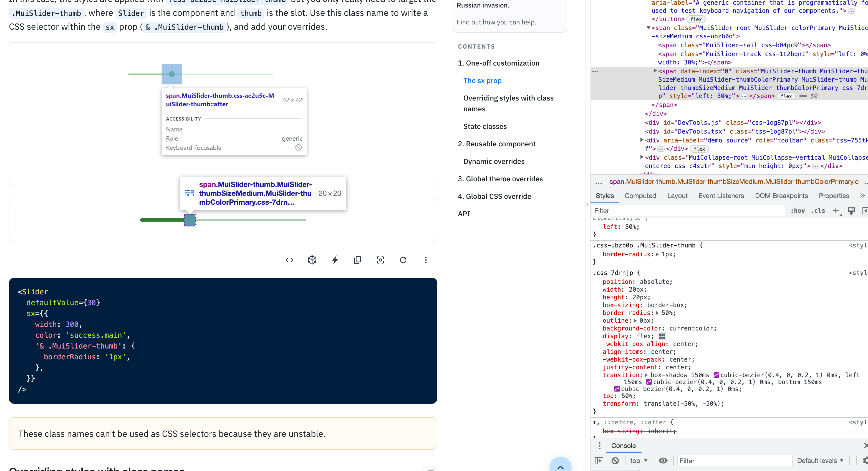Open demo in StackBlitz lightning icon
The height and width of the screenshot is (471, 868).
335,260
